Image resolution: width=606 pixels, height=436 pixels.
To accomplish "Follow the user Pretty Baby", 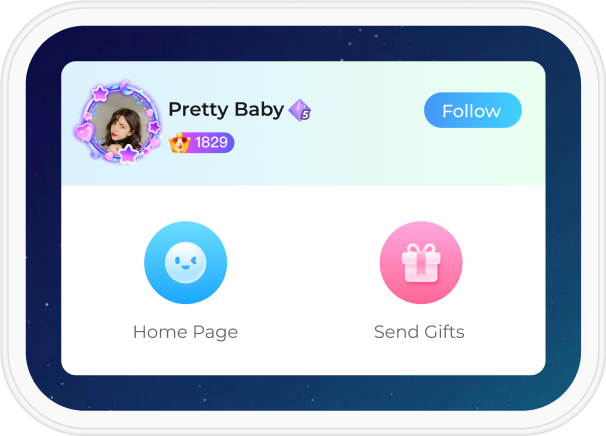I will [473, 110].
